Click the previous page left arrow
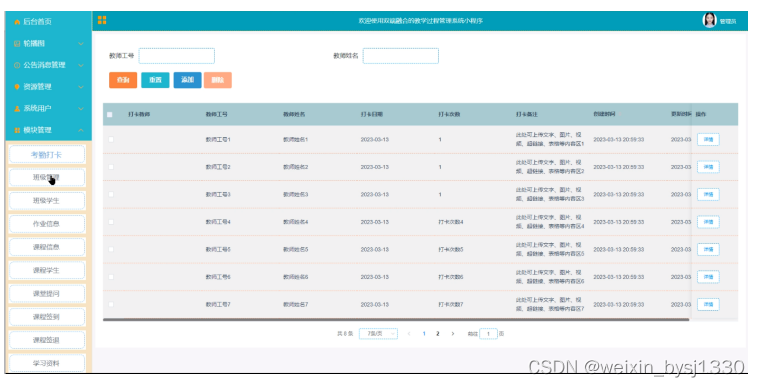The width and height of the screenshot is (760, 387). tap(409, 334)
